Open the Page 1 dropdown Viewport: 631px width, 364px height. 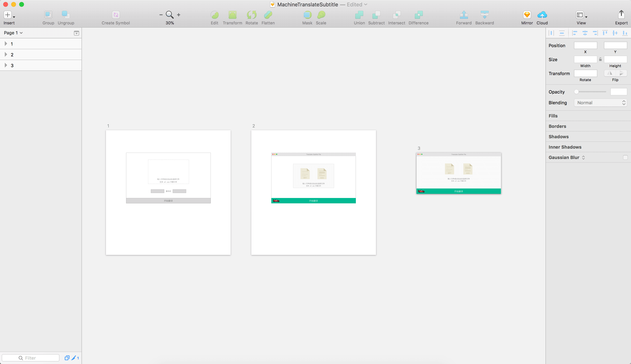coord(13,33)
